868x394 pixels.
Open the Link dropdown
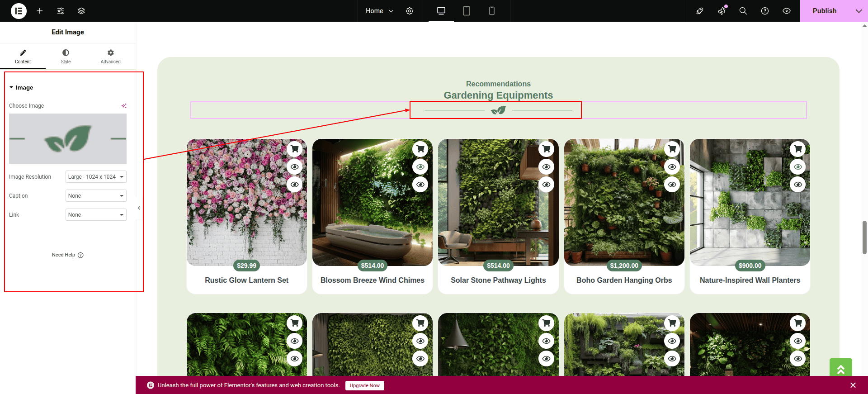[x=96, y=215]
